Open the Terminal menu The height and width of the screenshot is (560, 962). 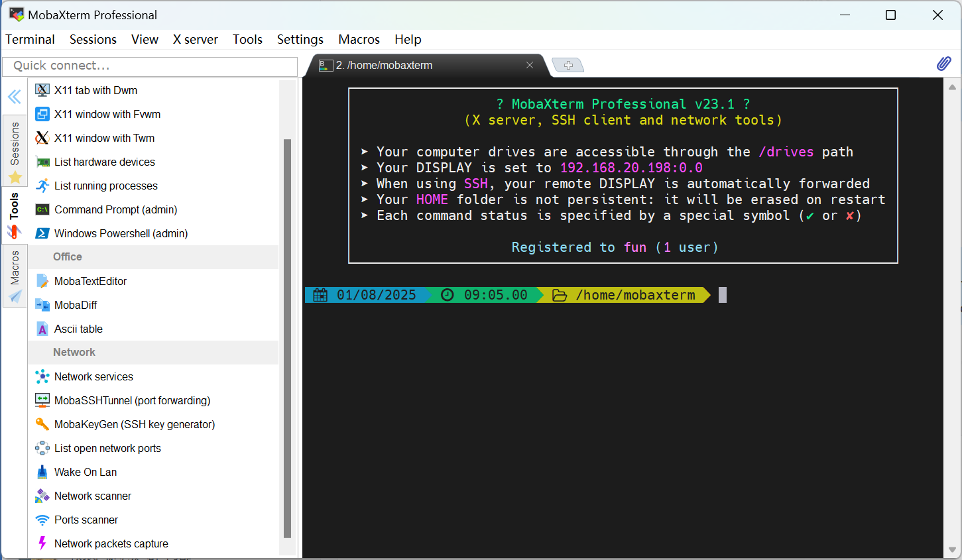[30, 39]
